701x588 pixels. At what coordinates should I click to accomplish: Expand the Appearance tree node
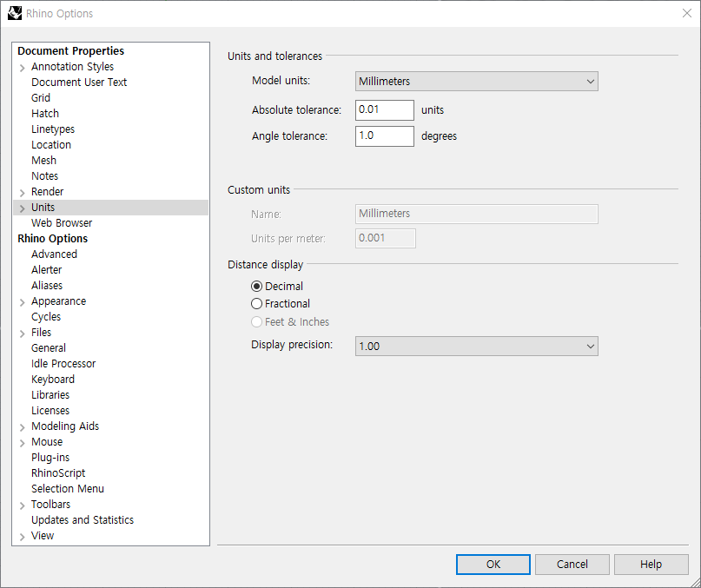[x=22, y=302]
